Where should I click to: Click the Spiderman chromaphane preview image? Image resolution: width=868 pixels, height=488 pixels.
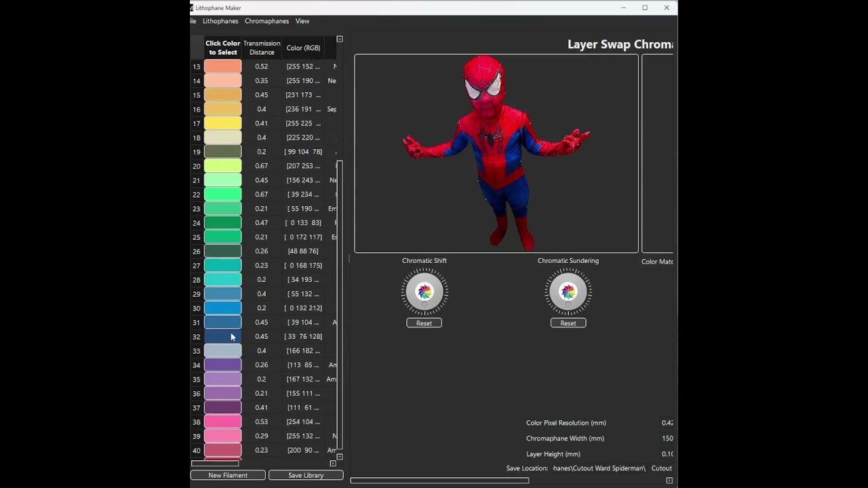click(x=496, y=154)
